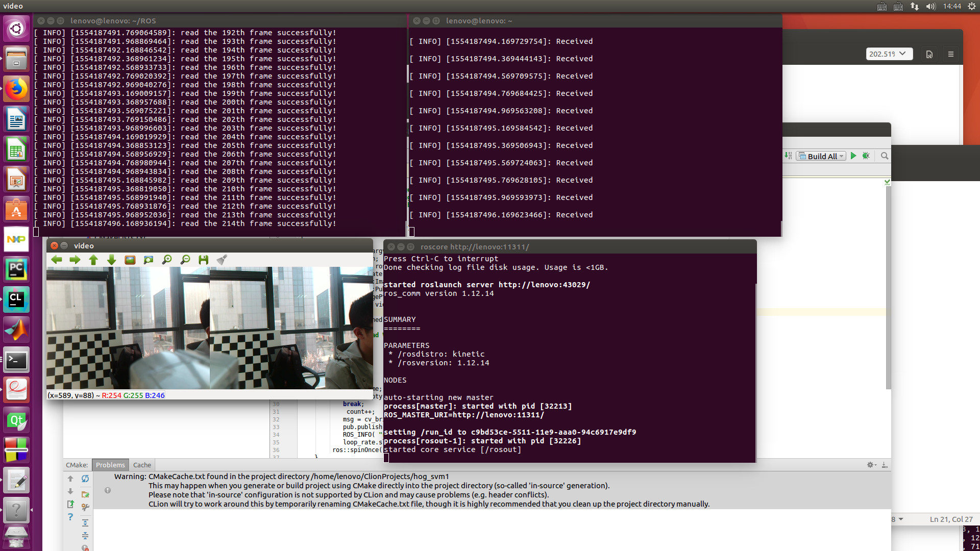The width and height of the screenshot is (980, 551).
Task: Expand all CMake messages
Action: pyautogui.click(x=85, y=523)
